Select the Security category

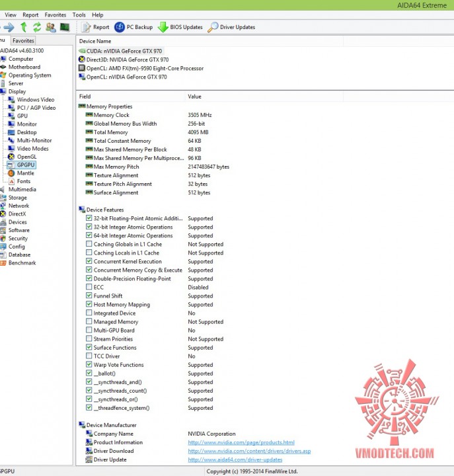(x=18, y=239)
